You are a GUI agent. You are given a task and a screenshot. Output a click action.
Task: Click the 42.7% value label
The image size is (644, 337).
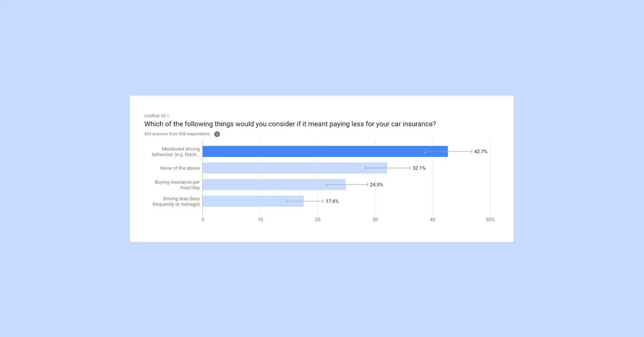(480, 152)
